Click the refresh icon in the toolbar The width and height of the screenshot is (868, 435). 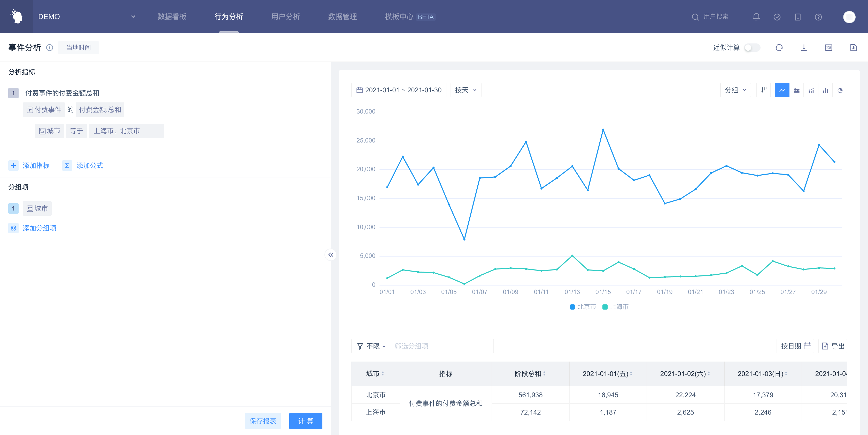pos(779,48)
